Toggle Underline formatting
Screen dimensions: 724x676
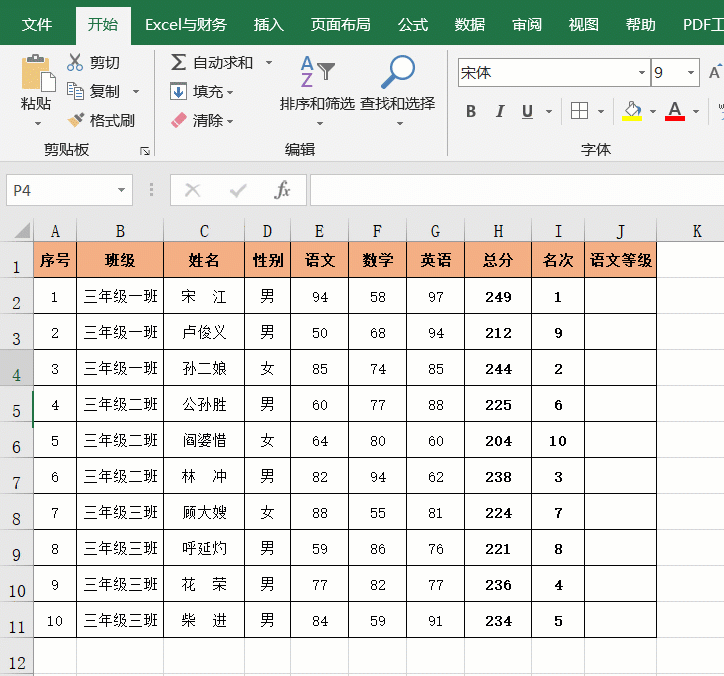tap(527, 111)
